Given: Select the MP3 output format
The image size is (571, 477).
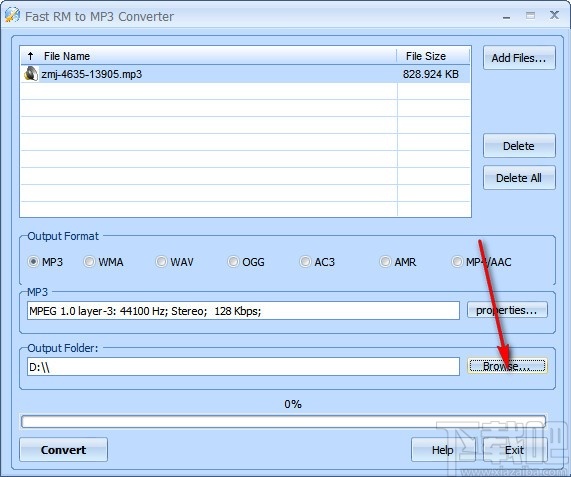Looking at the screenshot, I should tap(34, 261).
